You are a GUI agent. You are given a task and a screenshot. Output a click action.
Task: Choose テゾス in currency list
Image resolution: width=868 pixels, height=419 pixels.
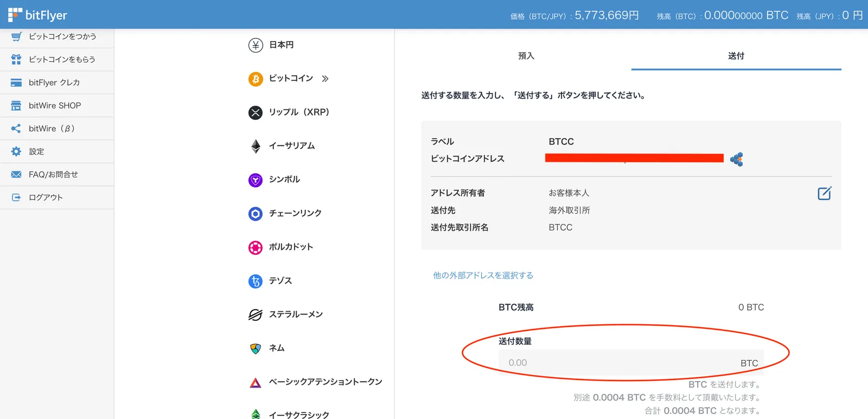pos(280,281)
